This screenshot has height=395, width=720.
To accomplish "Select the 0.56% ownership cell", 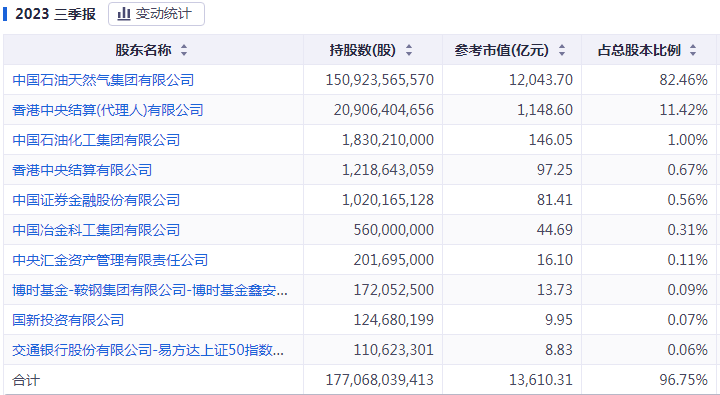I will 687,200.
